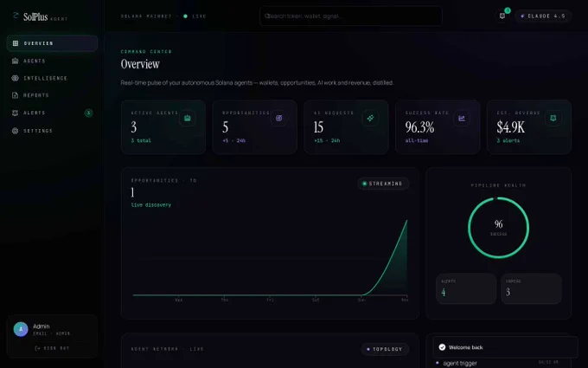Click the Welcome back notification toast
Screen dimensions: 588x368
tap(505, 347)
